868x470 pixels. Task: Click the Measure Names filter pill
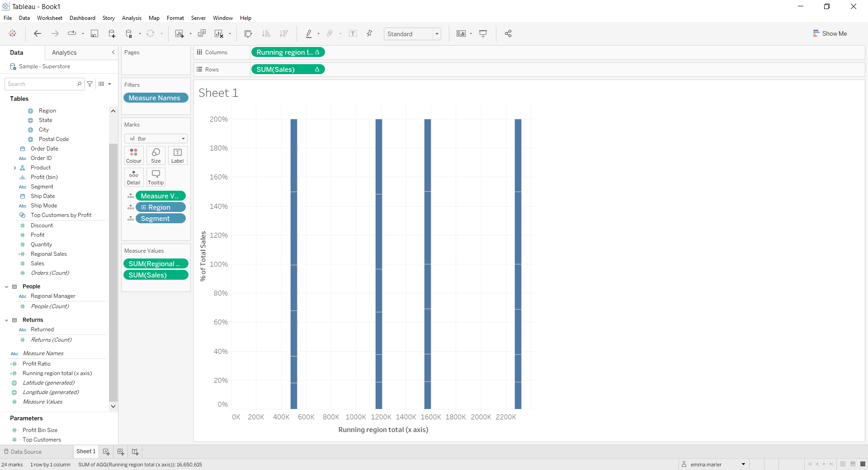pyautogui.click(x=156, y=98)
